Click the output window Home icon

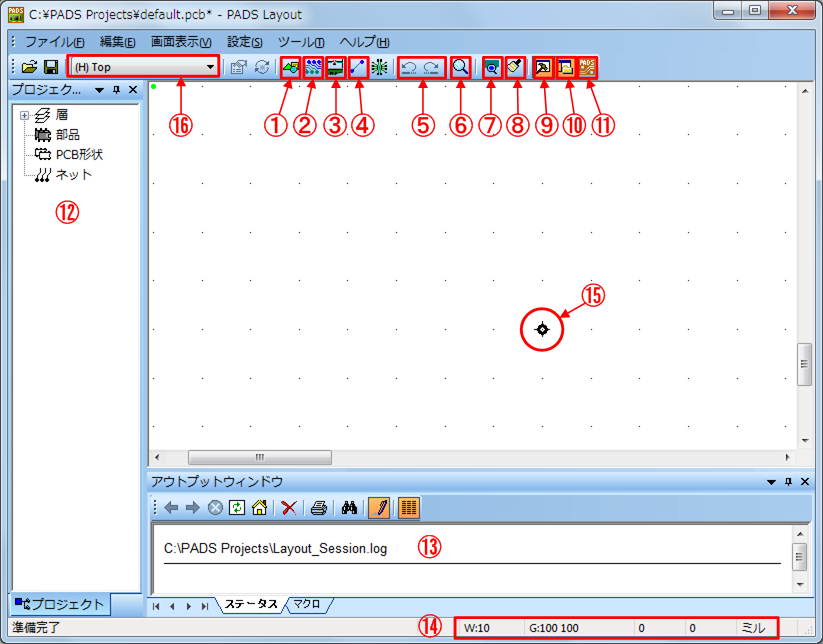click(x=259, y=508)
